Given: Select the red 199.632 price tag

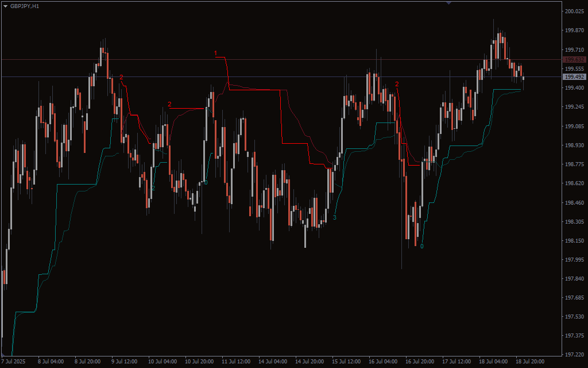Looking at the screenshot, I should (x=574, y=59).
